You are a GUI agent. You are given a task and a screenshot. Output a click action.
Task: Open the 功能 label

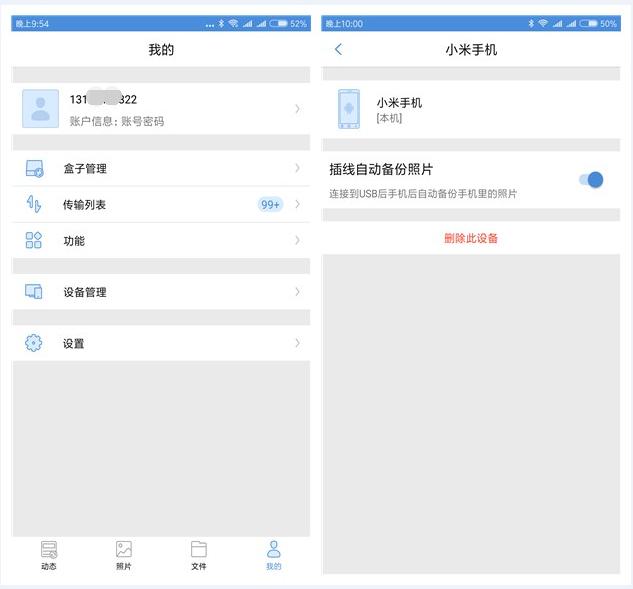74,241
